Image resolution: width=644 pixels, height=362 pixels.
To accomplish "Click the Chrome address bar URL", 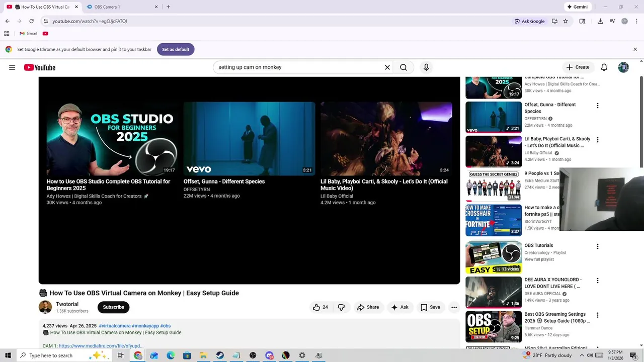I will pyautogui.click(x=90, y=21).
